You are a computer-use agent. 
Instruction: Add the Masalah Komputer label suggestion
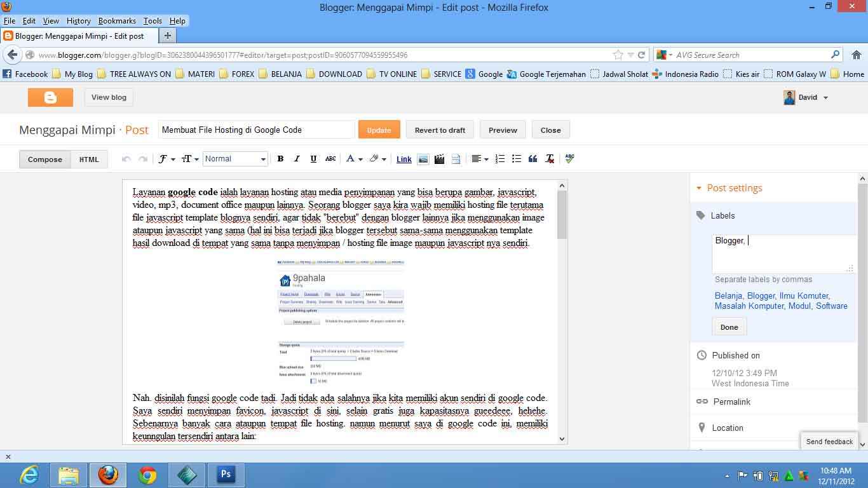(x=749, y=306)
